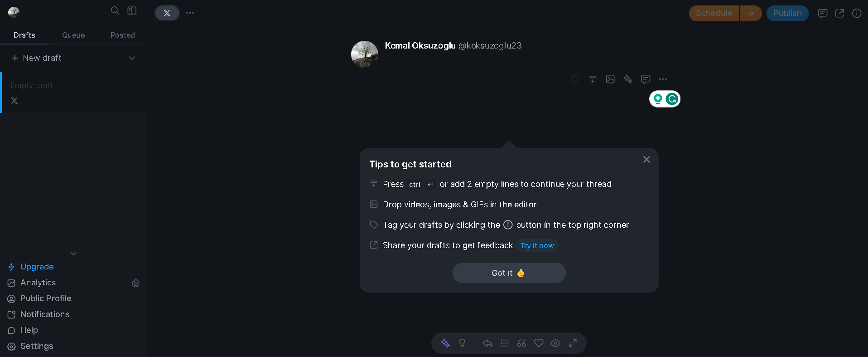Open Analytics from the sidebar
868x357 pixels.
coord(38,282)
